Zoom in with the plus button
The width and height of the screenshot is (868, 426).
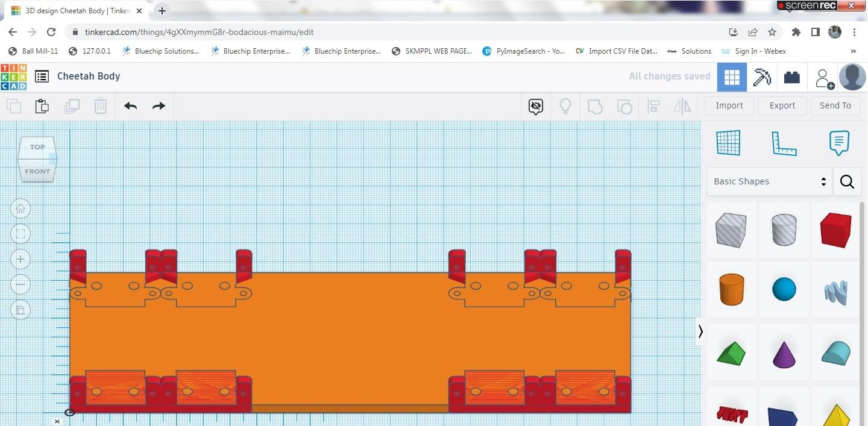[x=20, y=260]
